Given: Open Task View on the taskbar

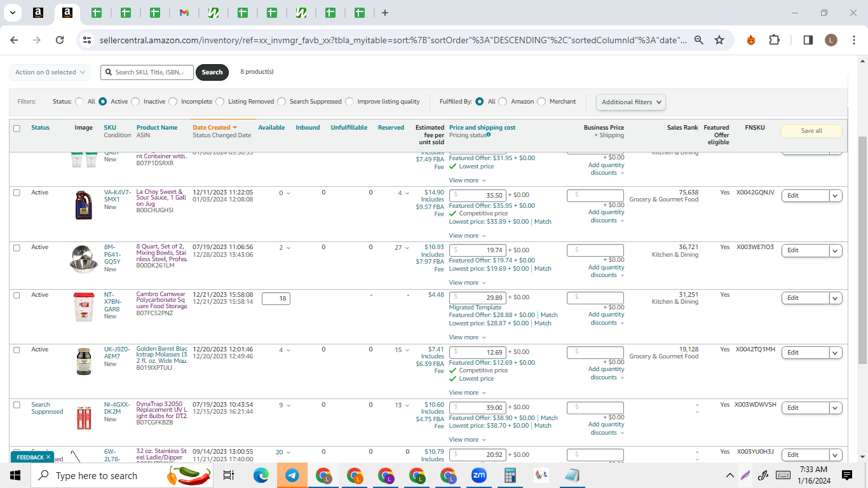Looking at the screenshot, I should [x=229, y=475].
